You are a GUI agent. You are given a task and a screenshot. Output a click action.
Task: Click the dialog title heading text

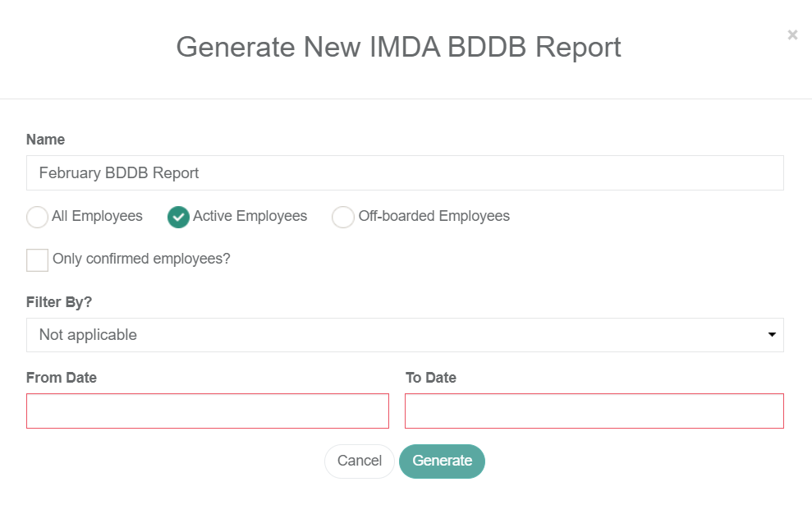[399, 47]
